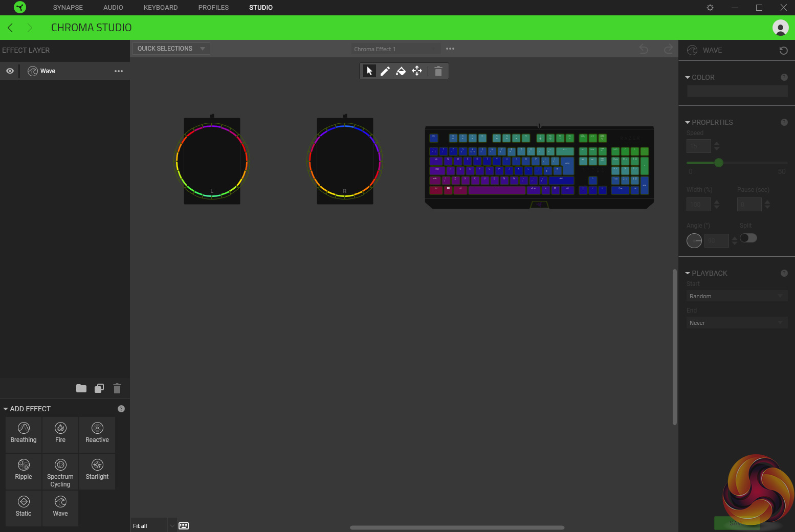The height and width of the screenshot is (532, 795).
Task: Collapse the Properties section
Action: [688, 122]
